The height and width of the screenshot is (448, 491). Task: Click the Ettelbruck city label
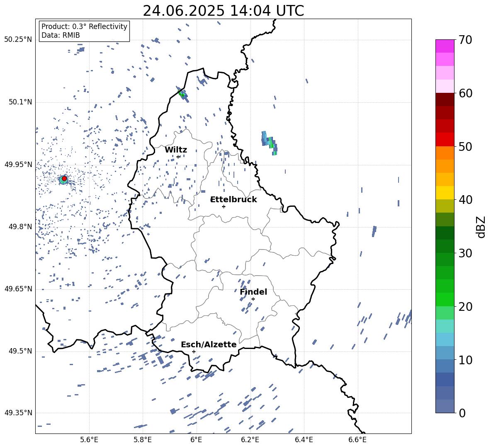pos(233,200)
